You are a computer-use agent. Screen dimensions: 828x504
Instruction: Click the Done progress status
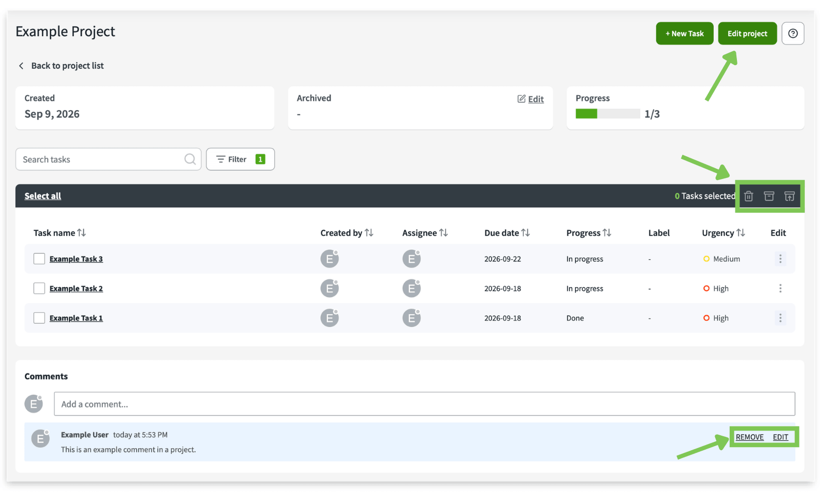coord(575,318)
